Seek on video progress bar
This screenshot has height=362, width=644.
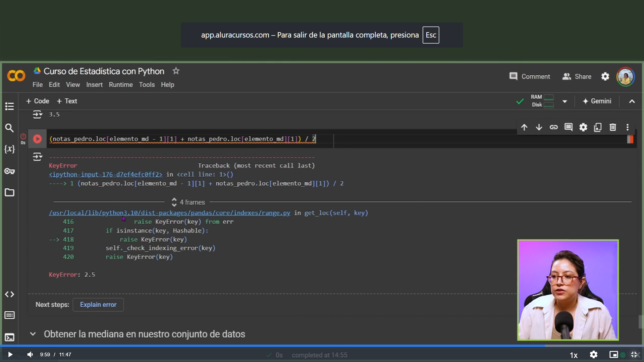point(322,346)
